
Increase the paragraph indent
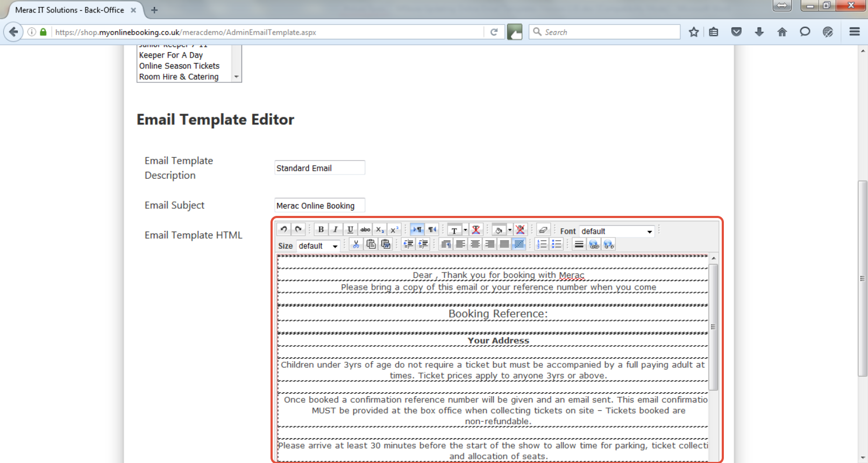coord(423,244)
